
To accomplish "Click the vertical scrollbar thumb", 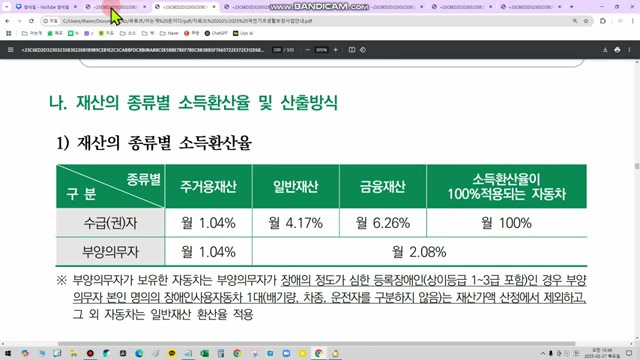I will coord(637,166).
